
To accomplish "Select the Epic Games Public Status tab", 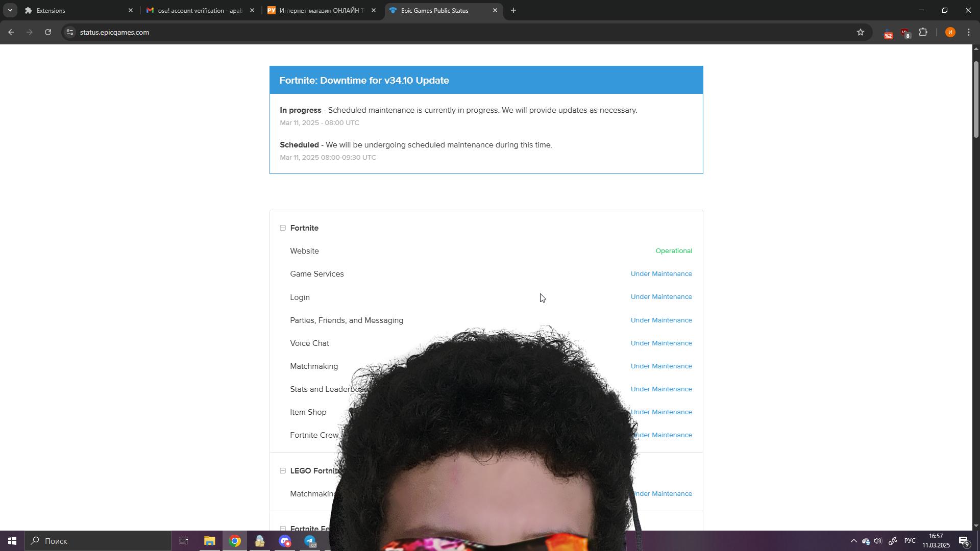I will click(x=444, y=10).
